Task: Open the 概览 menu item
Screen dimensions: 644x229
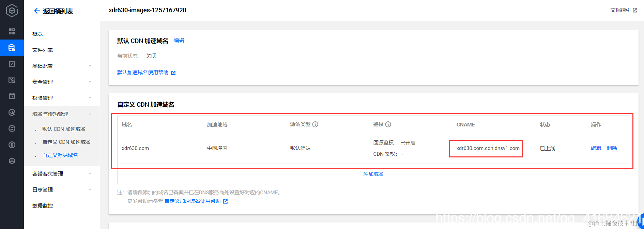Action: (37, 34)
